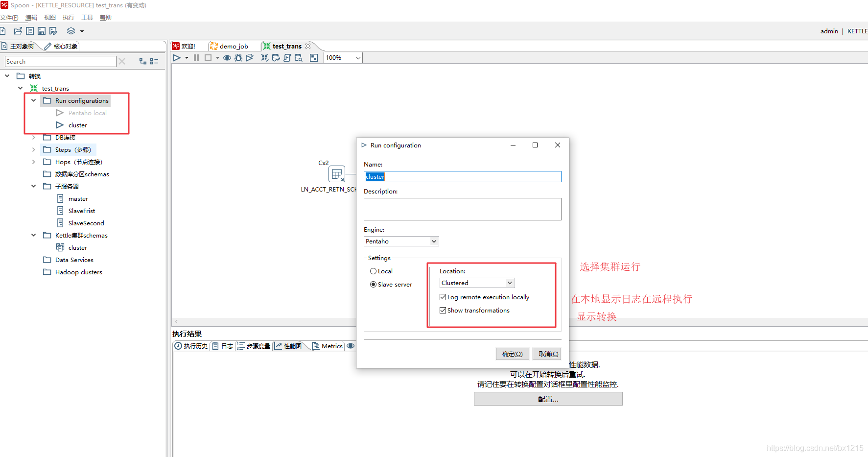
Task: Open the Location Clustered dropdown
Action: point(477,283)
